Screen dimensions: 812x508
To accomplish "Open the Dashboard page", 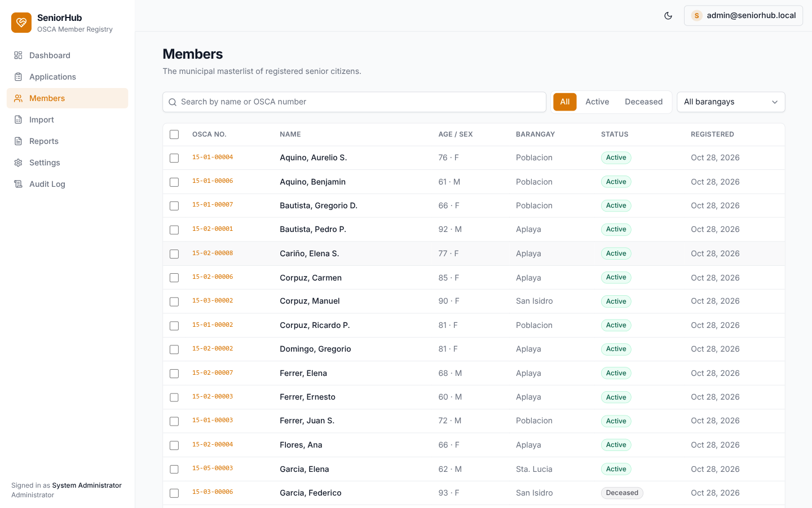I will [x=67, y=55].
